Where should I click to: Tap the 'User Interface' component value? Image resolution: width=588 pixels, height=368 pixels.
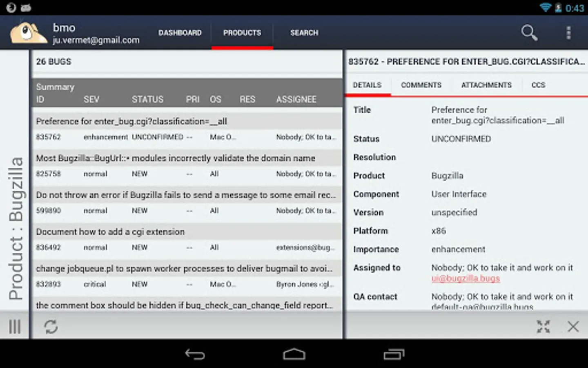coord(459,194)
